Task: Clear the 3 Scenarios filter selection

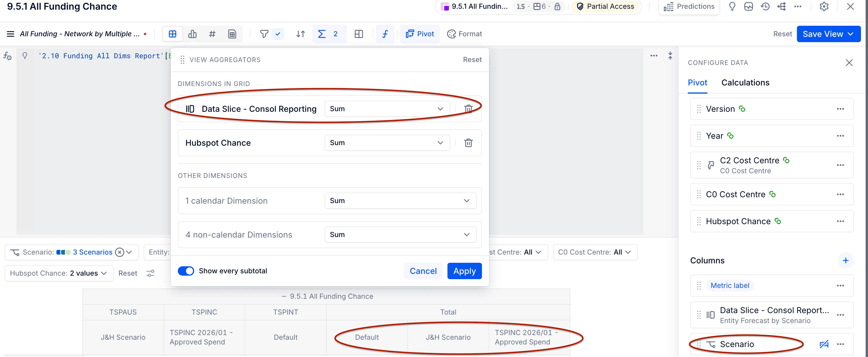Action: point(120,253)
